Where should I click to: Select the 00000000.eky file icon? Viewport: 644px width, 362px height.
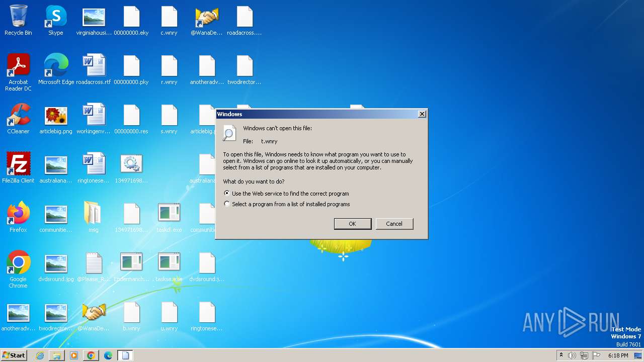pos(131,21)
